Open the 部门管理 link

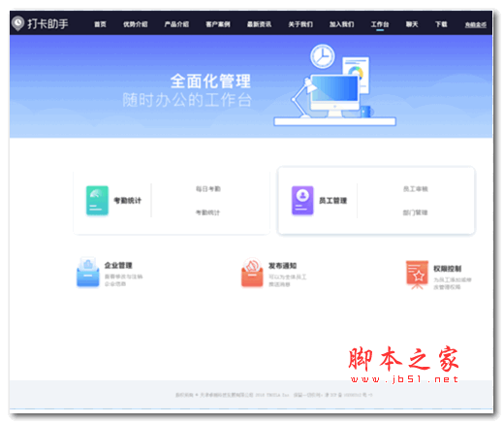[416, 212]
